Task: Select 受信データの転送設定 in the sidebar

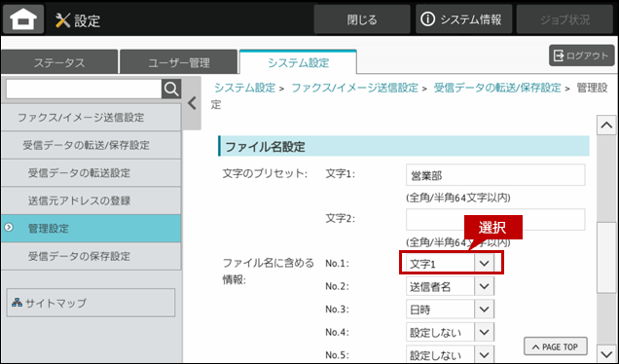Action: coord(91,173)
